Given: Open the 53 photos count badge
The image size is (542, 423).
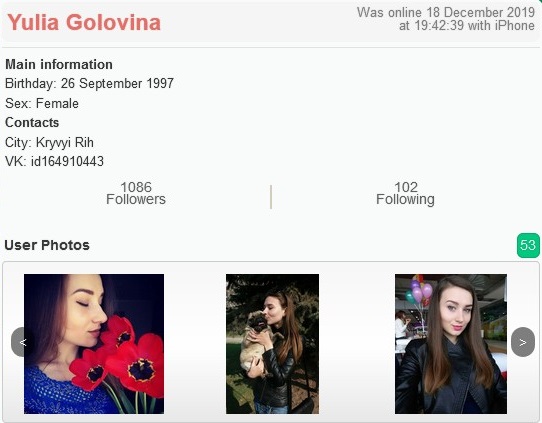Looking at the screenshot, I should [x=528, y=245].
